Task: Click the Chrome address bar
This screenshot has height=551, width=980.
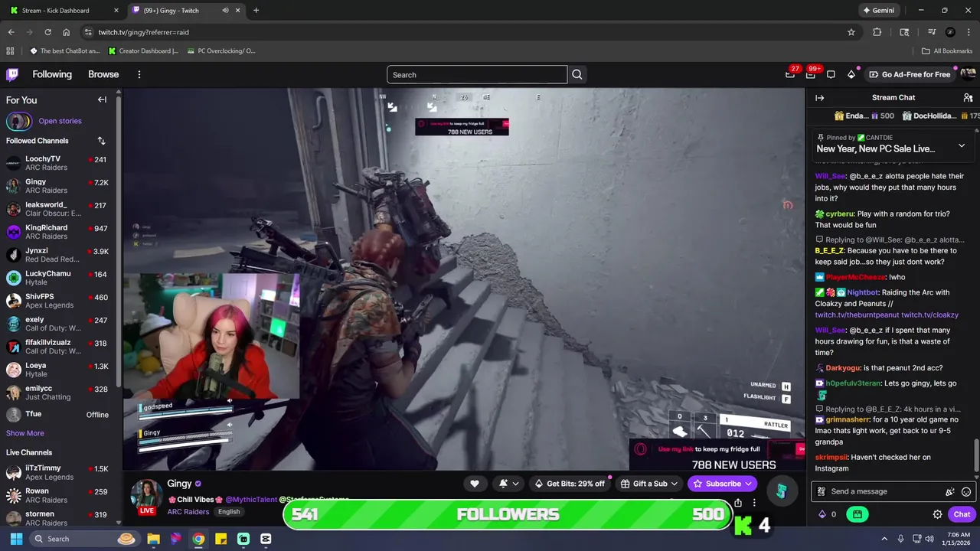Action: pyautogui.click(x=467, y=32)
